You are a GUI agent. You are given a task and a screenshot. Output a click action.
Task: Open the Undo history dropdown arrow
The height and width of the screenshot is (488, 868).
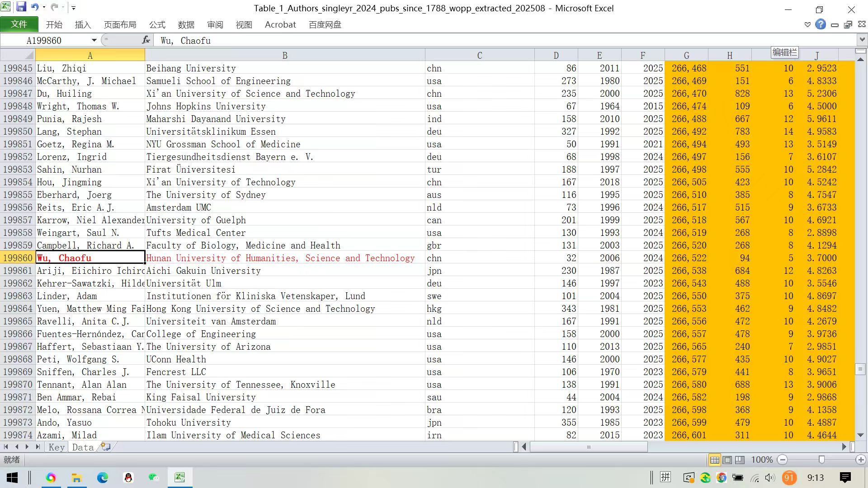tap(44, 7)
